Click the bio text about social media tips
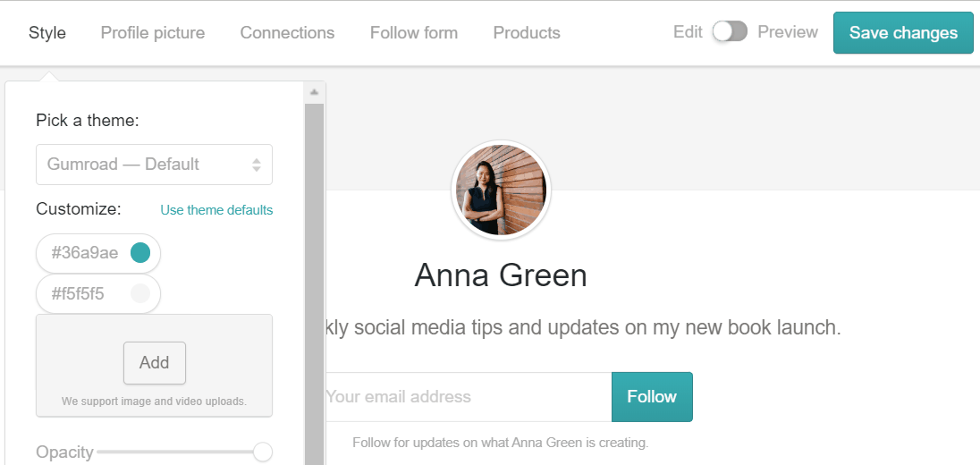 coord(583,327)
